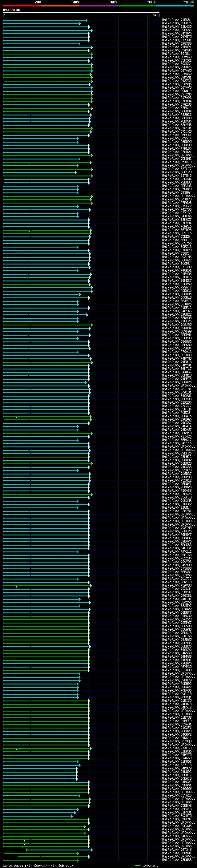The width and height of the screenshot is (197, 868).
Task: Click the orange ~40% identity legend segment
Action: click(60, 6)
